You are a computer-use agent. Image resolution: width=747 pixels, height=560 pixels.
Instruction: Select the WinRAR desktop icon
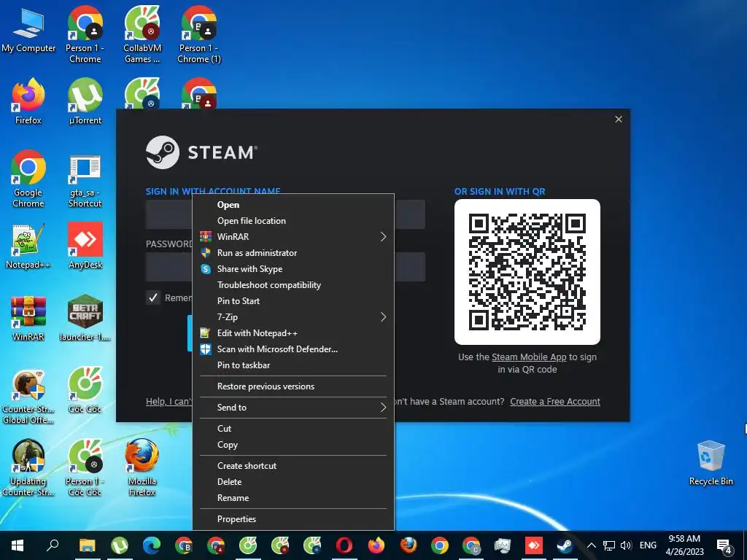pyautogui.click(x=28, y=318)
